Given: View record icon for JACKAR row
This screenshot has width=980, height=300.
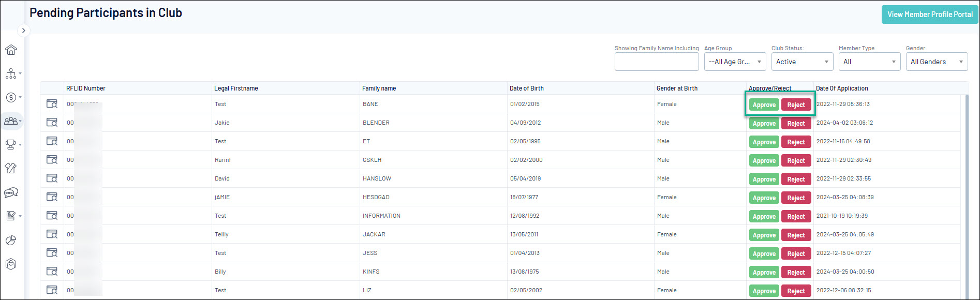Looking at the screenshot, I should click(x=52, y=234).
